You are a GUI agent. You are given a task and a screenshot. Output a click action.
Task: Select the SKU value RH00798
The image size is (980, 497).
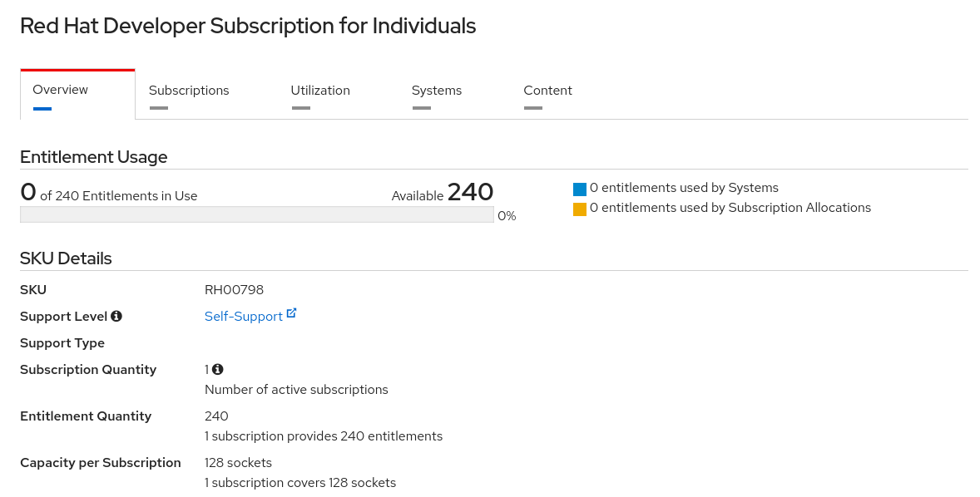[x=235, y=290]
